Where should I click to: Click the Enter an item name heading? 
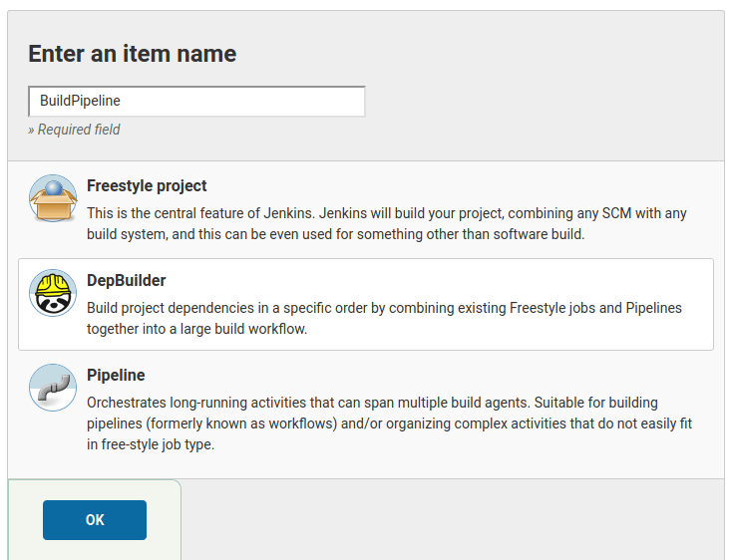[132, 54]
